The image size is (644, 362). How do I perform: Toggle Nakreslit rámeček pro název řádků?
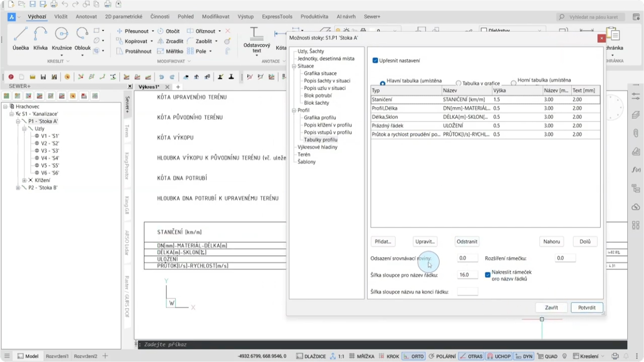click(488, 275)
